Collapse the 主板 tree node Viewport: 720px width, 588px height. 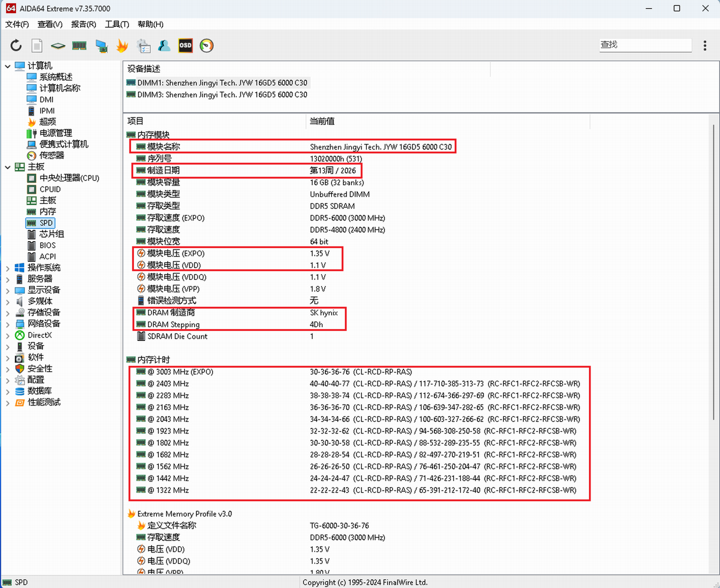[7, 167]
